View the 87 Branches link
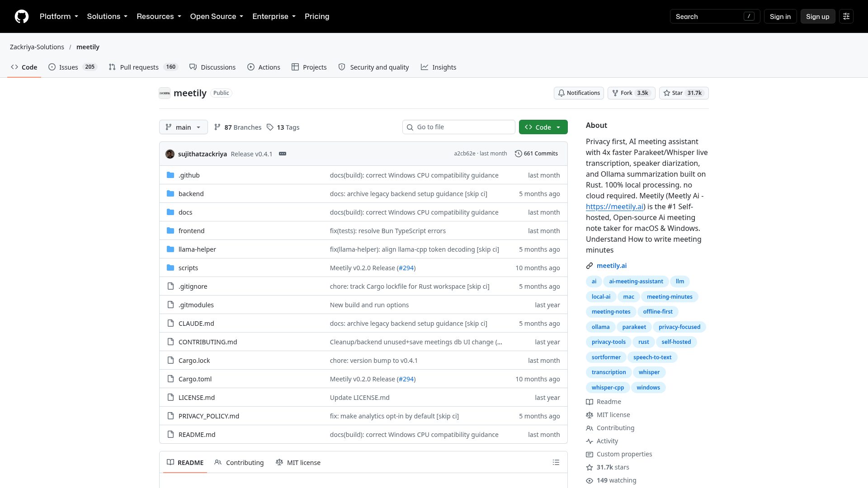868x488 pixels. pos(238,127)
